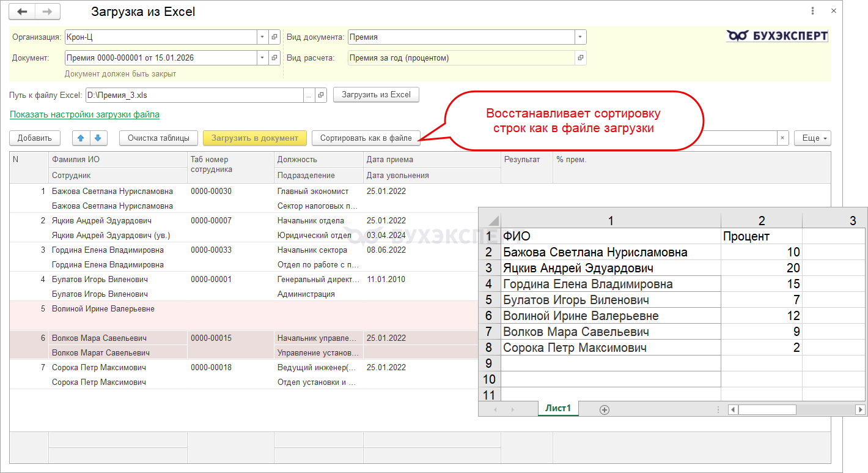
Task: Open the three-dot window menu
Action: [x=812, y=11]
